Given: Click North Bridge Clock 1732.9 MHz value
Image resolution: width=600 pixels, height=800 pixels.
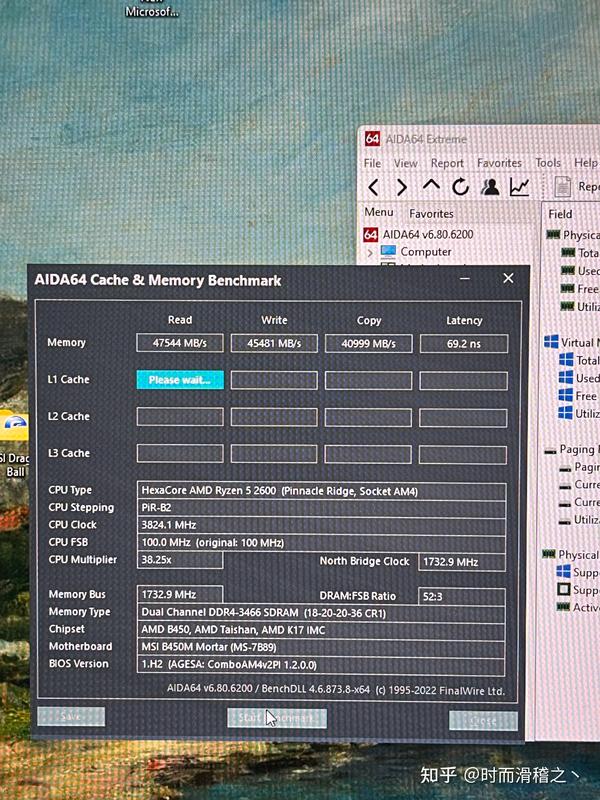Looking at the screenshot, I should coord(462,562).
